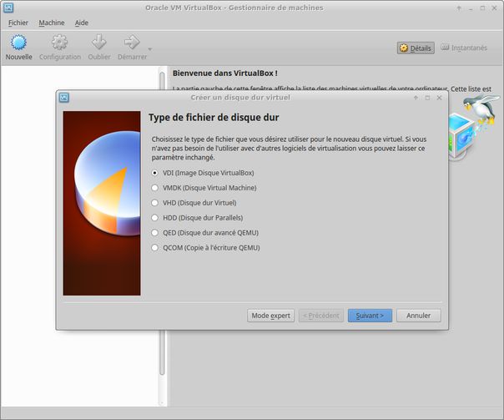Screen dimensions: 504x420
Task: Minimize the VirtualBox main window
Action: point(471,8)
